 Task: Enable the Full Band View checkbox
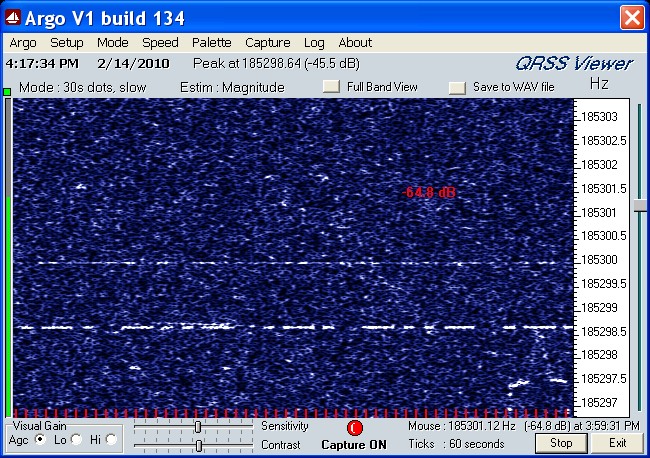click(x=332, y=86)
